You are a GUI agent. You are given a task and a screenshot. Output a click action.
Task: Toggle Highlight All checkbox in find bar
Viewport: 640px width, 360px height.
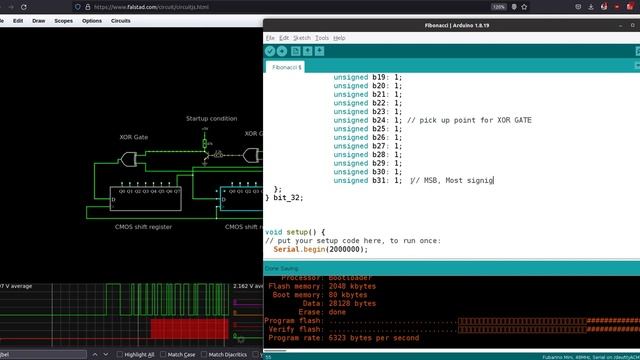click(x=120, y=354)
